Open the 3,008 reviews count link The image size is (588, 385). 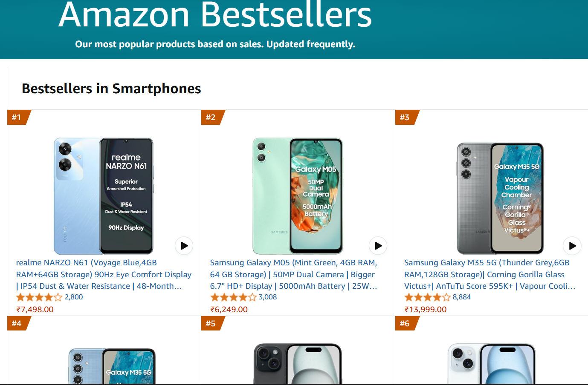pyautogui.click(x=268, y=297)
